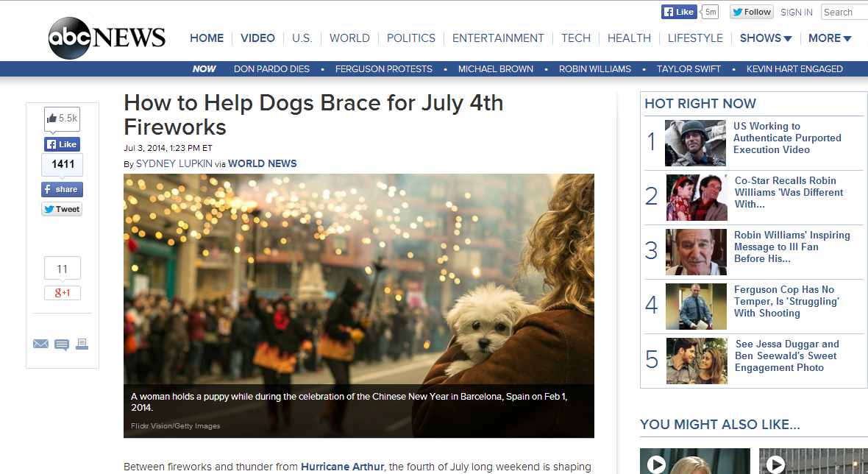
Task: Open the Hurricane Arthur link
Action: tap(342, 467)
